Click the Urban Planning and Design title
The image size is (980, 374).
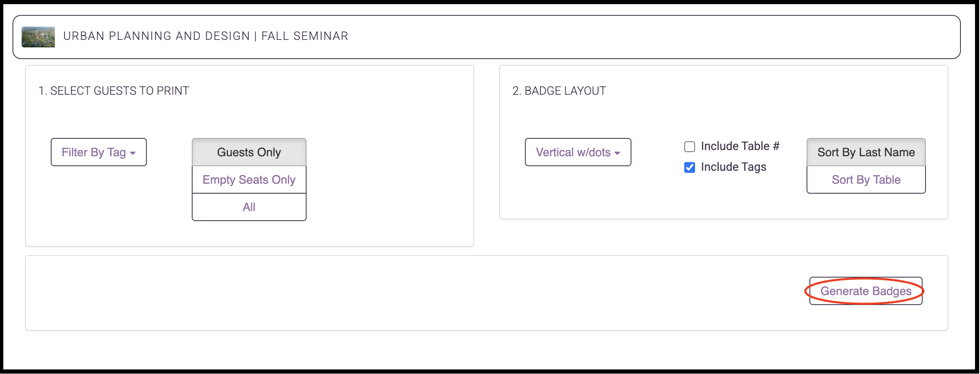tap(156, 36)
